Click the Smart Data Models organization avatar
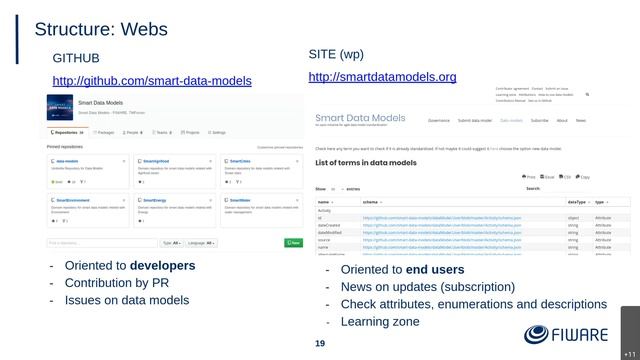Viewport: 640px width, 360px height. tap(60, 107)
